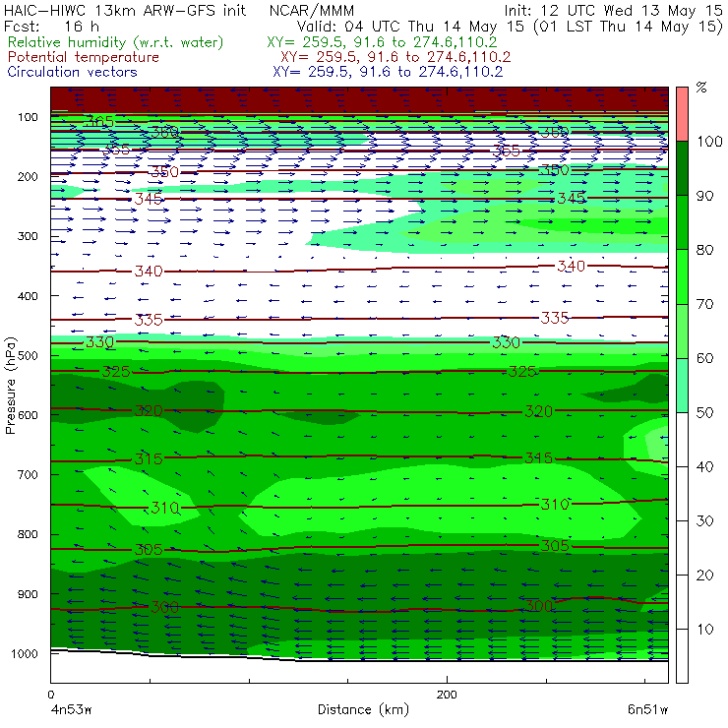Click the blue XY= 259.5, 91.6 coordinates line

coord(388,72)
